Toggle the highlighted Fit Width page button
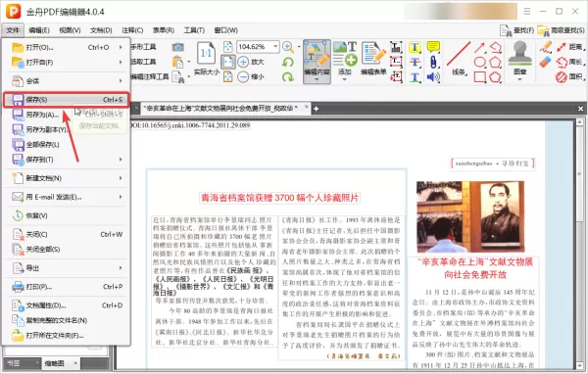 pos(228,62)
